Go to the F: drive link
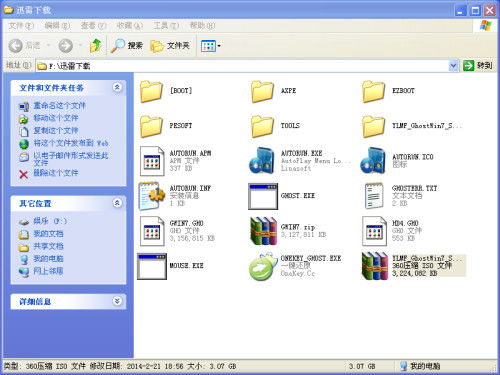Screen dimensions: 500x375 coord(50,221)
